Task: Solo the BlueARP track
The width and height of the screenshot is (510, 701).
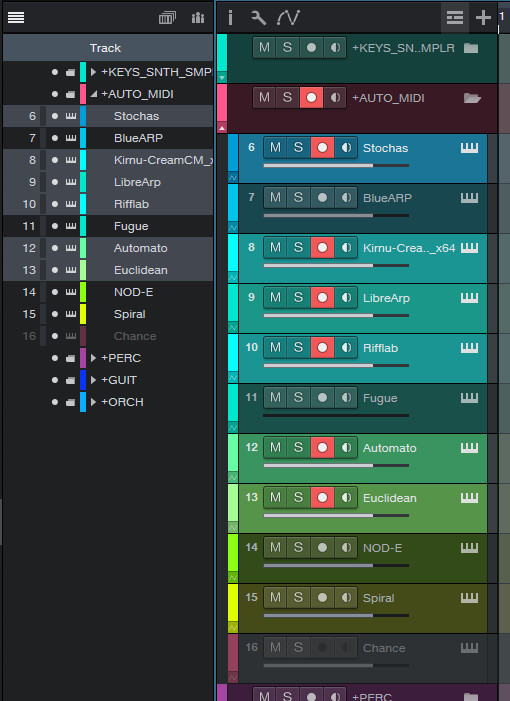Action: 299,198
